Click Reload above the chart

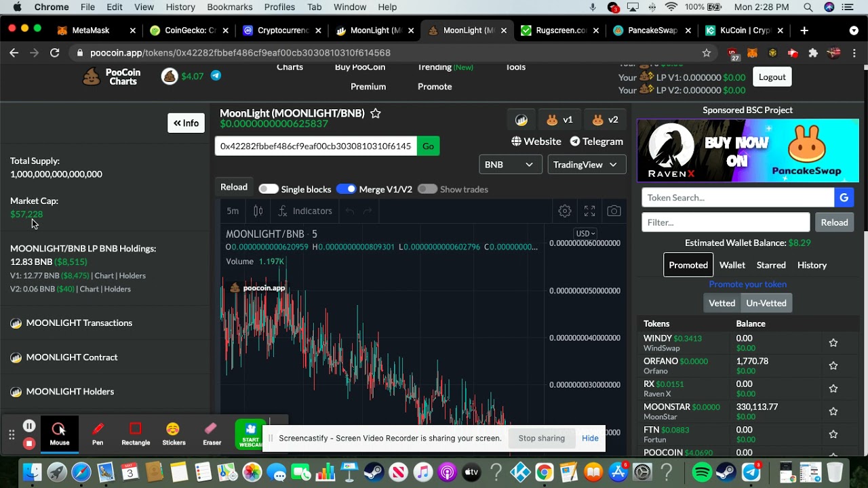click(x=234, y=187)
